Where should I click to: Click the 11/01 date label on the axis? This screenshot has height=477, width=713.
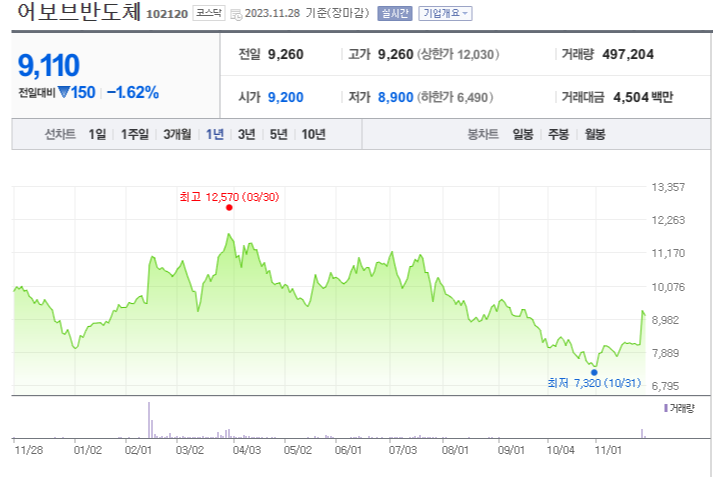pos(608,450)
